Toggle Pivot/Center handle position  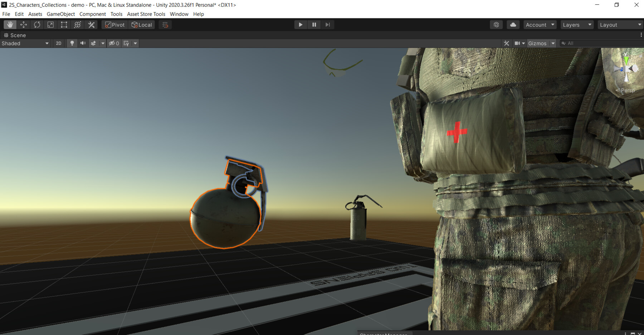tap(115, 25)
